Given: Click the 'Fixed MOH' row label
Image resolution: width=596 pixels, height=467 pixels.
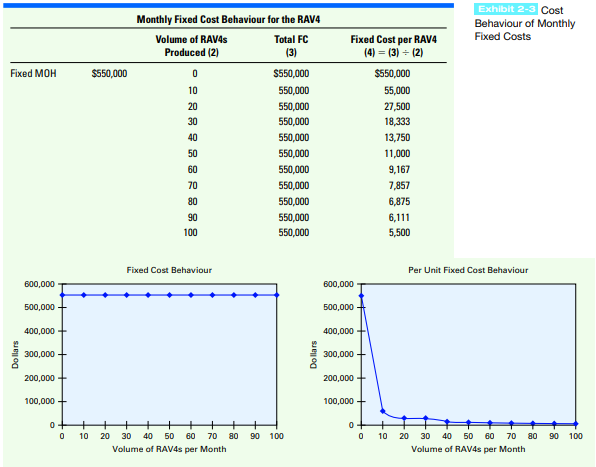Looking at the screenshot, I should pos(33,73).
